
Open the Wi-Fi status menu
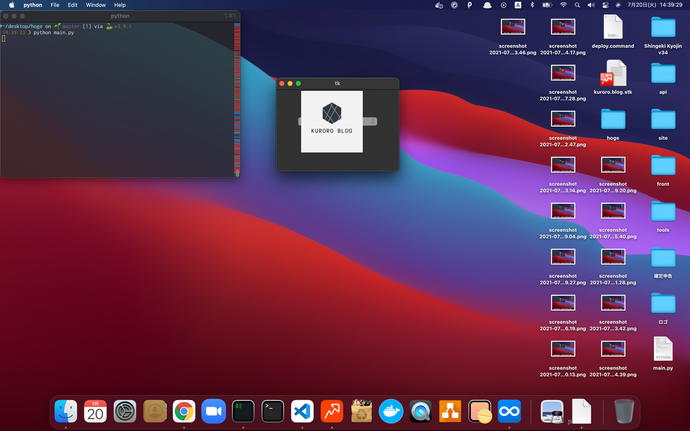coord(563,5)
